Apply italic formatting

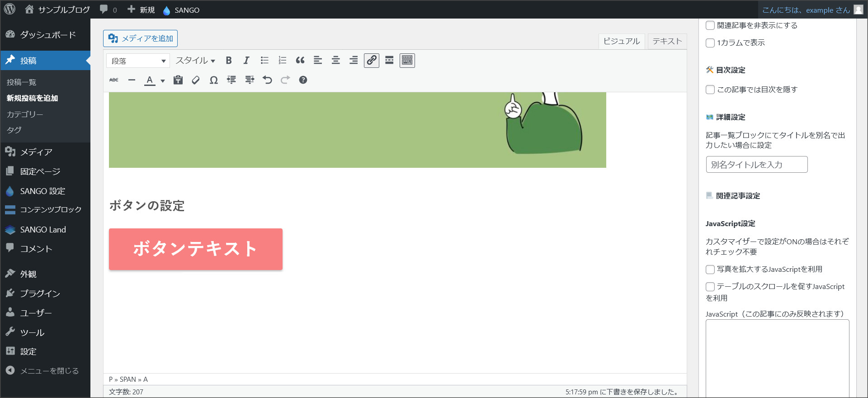coord(246,61)
